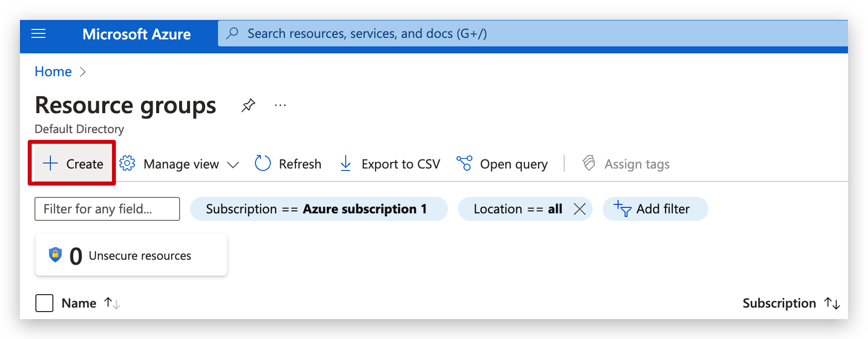Click the Export to CSV download icon
The height and width of the screenshot is (339, 868).
coord(346,163)
